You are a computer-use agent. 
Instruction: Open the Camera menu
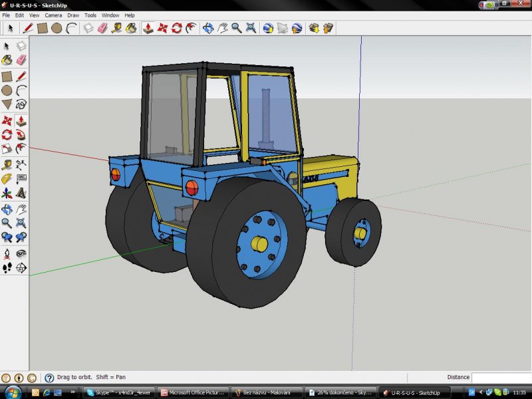[x=53, y=15]
